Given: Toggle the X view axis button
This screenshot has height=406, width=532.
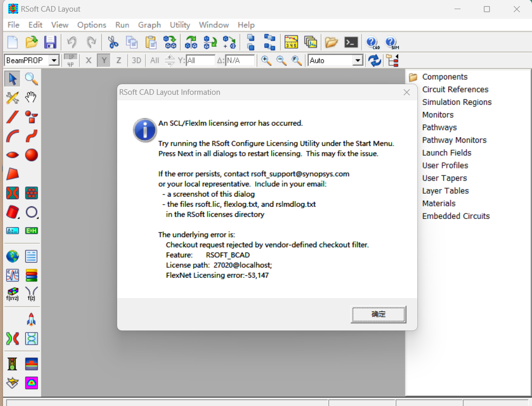Looking at the screenshot, I should tap(89, 60).
